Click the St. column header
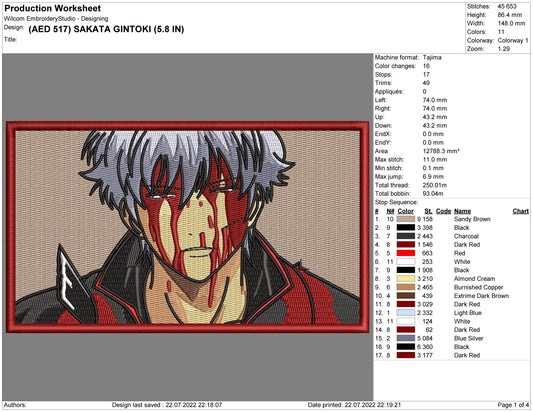 point(428,211)
